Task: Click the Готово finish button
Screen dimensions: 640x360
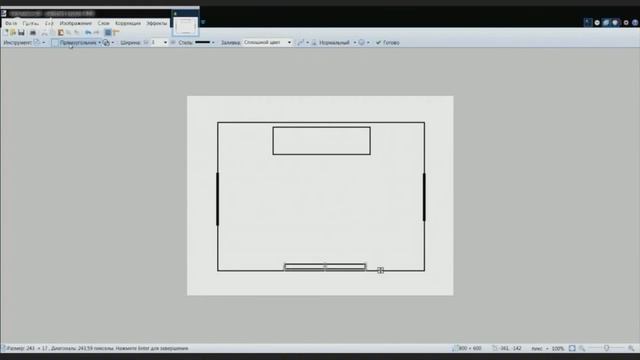Action: pos(387,42)
